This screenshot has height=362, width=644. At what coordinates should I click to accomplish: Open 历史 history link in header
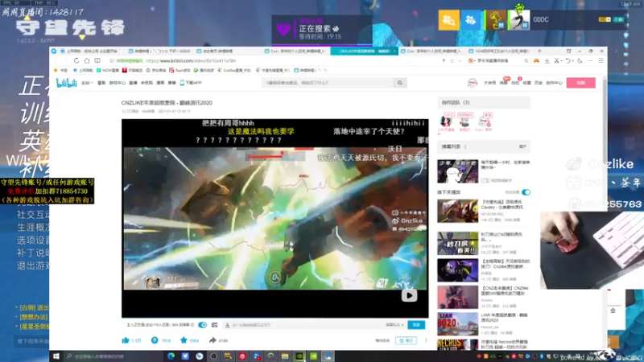539,83
